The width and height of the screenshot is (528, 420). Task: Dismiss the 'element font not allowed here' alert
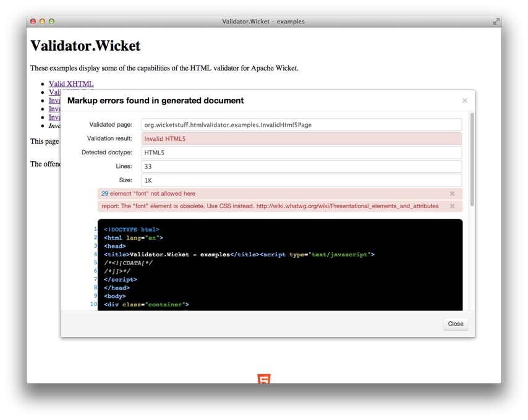pos(452,194)
